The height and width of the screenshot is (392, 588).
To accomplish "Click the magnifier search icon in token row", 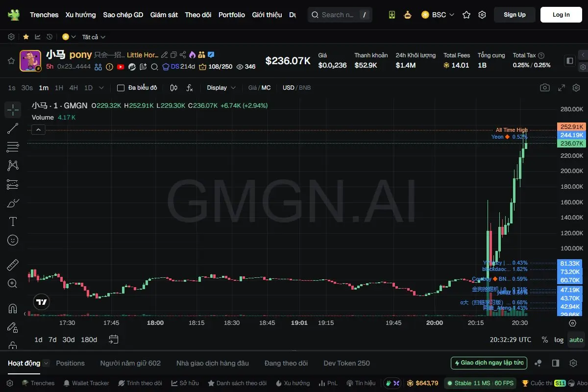I will 154,67.
